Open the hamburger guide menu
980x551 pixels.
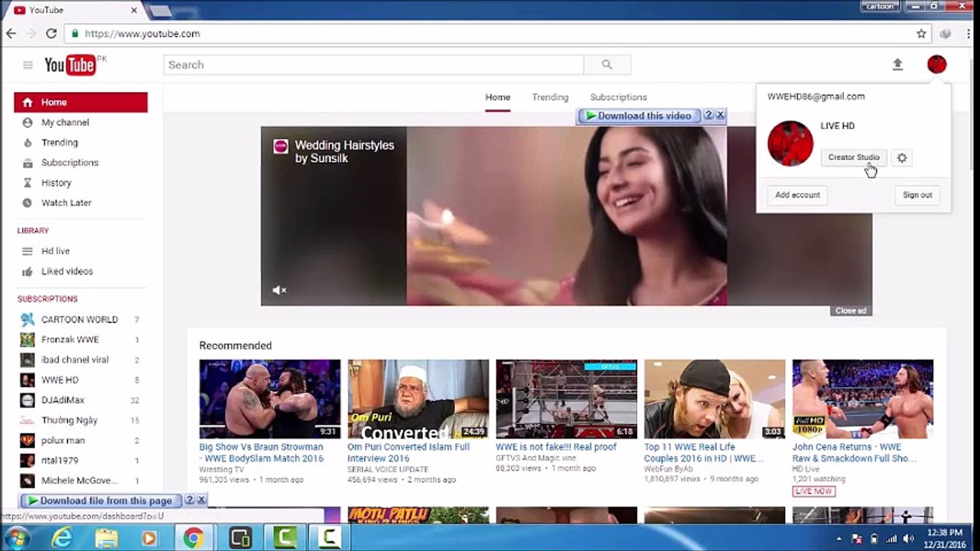pos(28,65)
